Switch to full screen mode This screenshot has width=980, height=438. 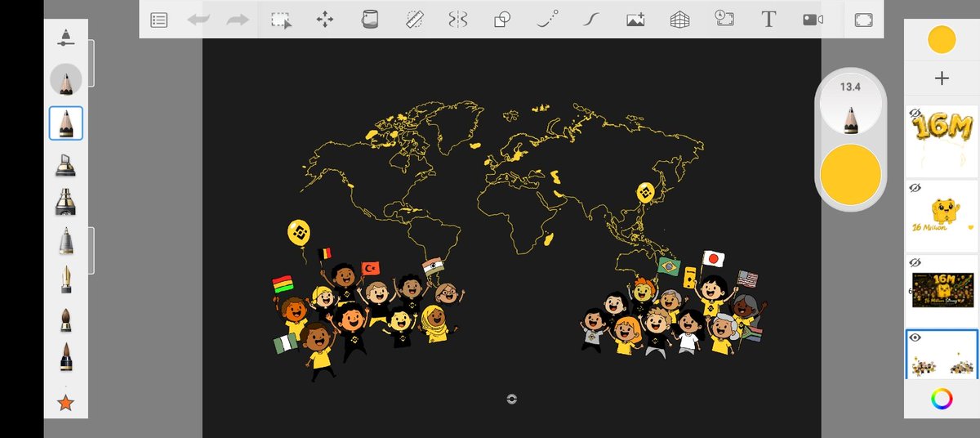pyautogui.click(x=864, y=20)
